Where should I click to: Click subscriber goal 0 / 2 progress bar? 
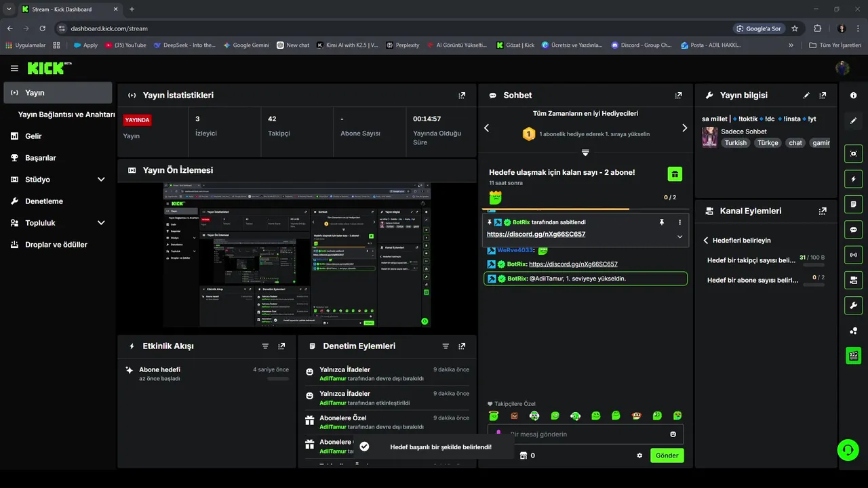tap(814, 285)
